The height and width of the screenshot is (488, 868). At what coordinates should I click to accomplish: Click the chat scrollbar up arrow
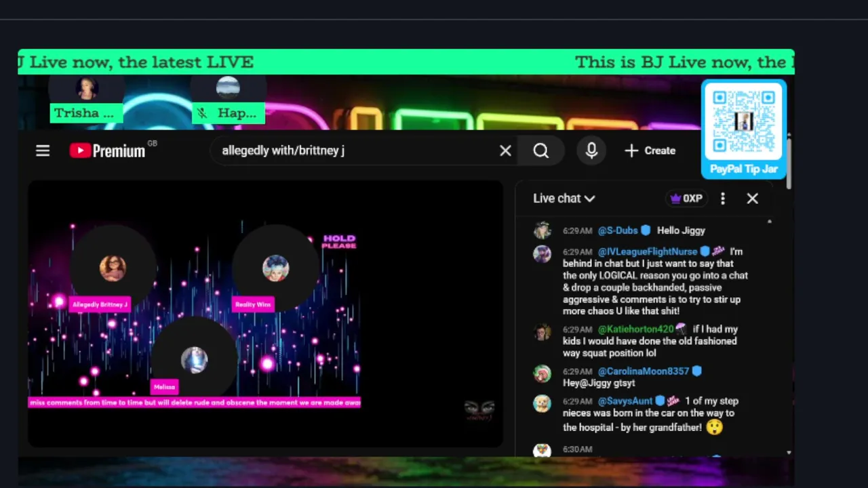[x=769, y=222]
